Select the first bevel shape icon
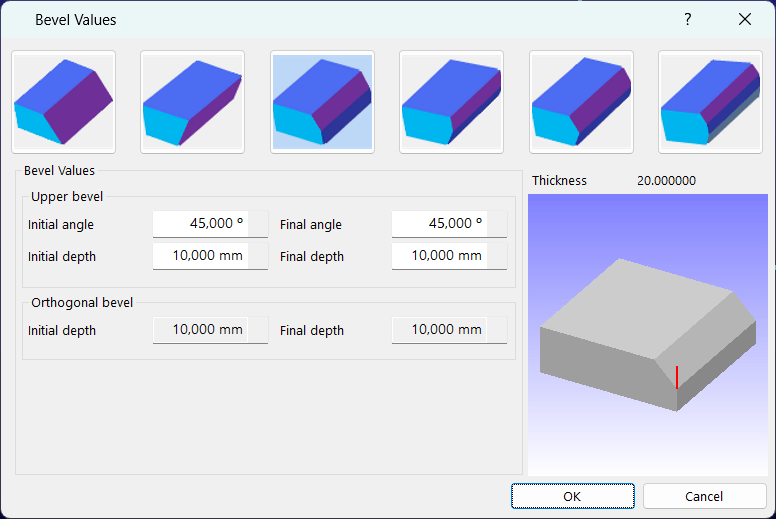This screenshot has height=519, width=776. 63,102
